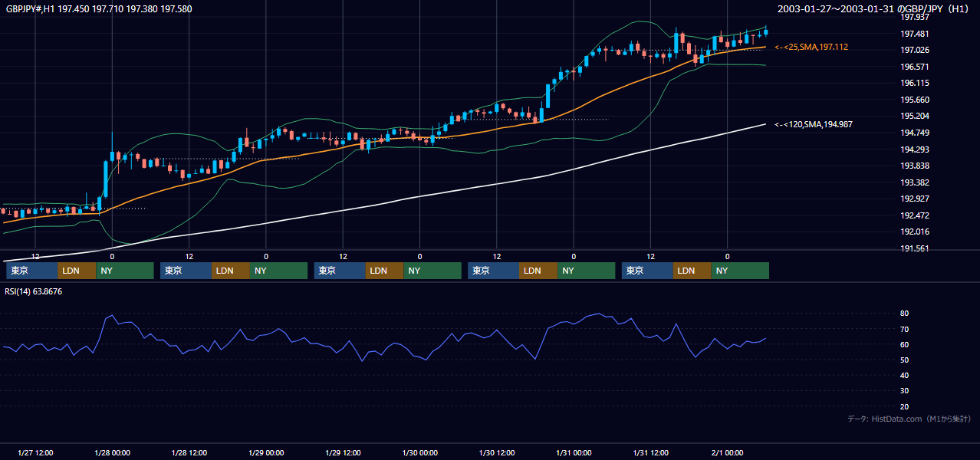This screenshot has height=460, width=980.
Task: Click the blue RSI indicator line
Action: pyautogui.click(x=383, y=348)
